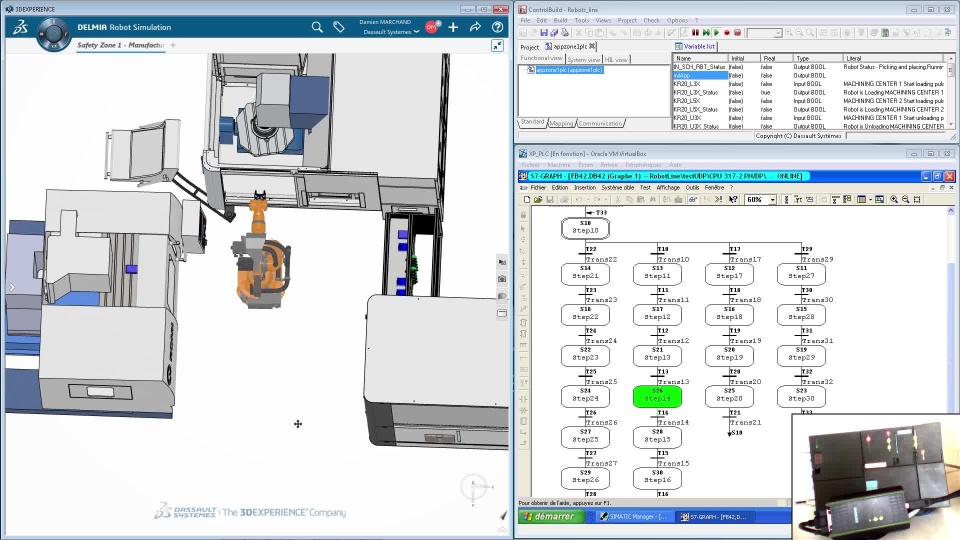The width and height of the screenshot is (960, 540).
Task: Click the tag icon in DELMIA header
Action: pyautogui.click(x=339, y=27)
